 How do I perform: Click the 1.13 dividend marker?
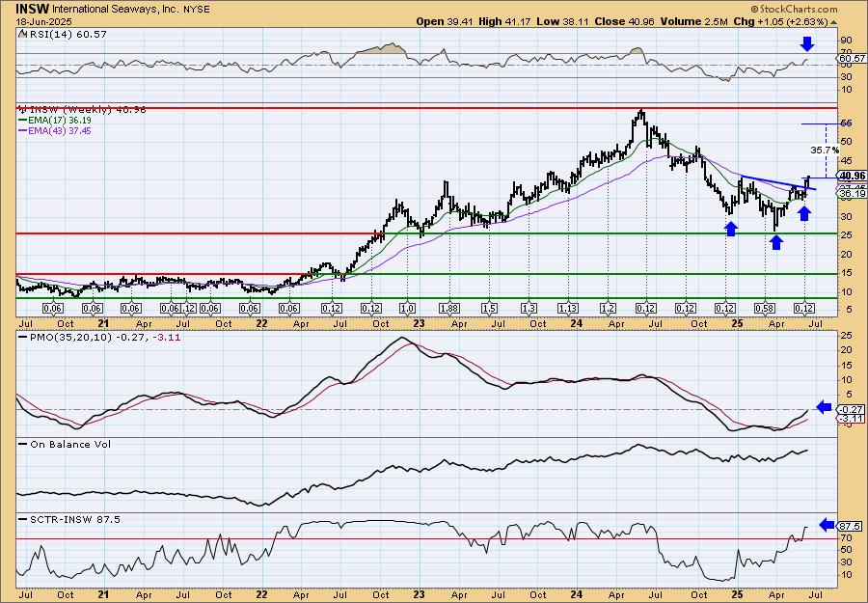(568, 309)
